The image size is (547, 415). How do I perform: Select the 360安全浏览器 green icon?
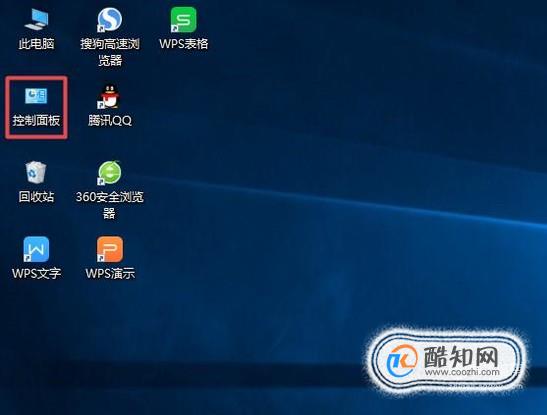tap(109, 173)
